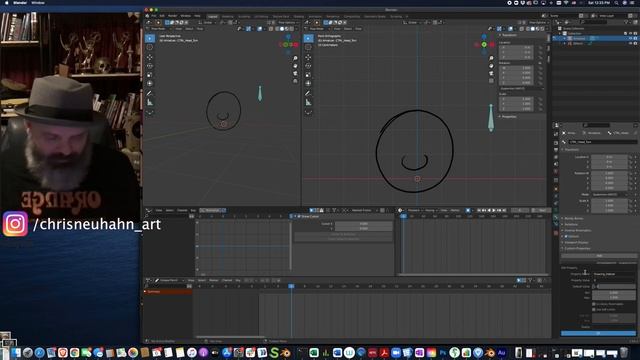Expand the Bendy Bones panel
Screen dimensions: 640x360
573,218
